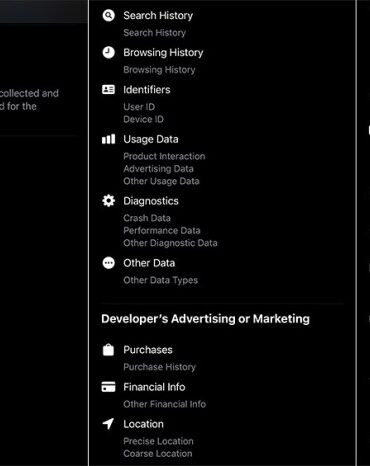
Task: Click the Other Data ellipsis icon
Action: tap(108, 263)
